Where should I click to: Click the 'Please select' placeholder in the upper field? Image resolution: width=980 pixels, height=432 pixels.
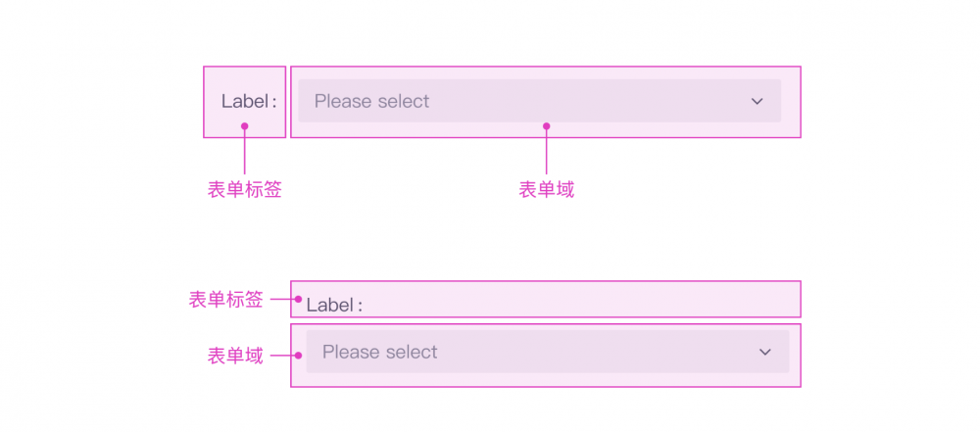[x=371, y=101]
